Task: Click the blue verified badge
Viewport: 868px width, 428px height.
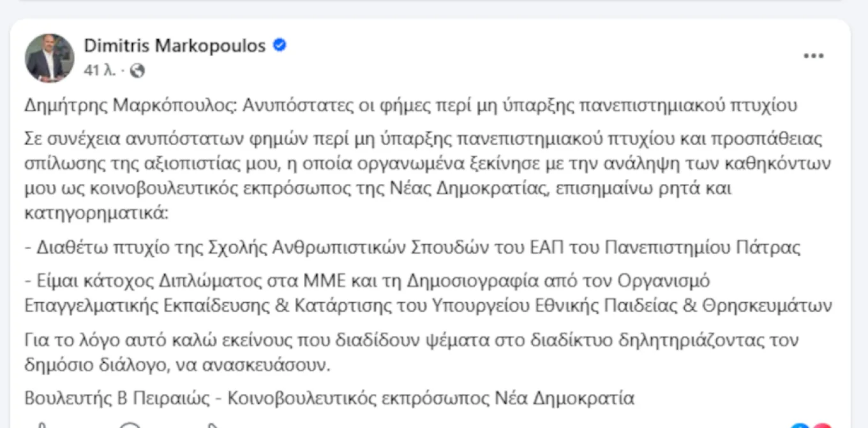Action: pos(280,45)
